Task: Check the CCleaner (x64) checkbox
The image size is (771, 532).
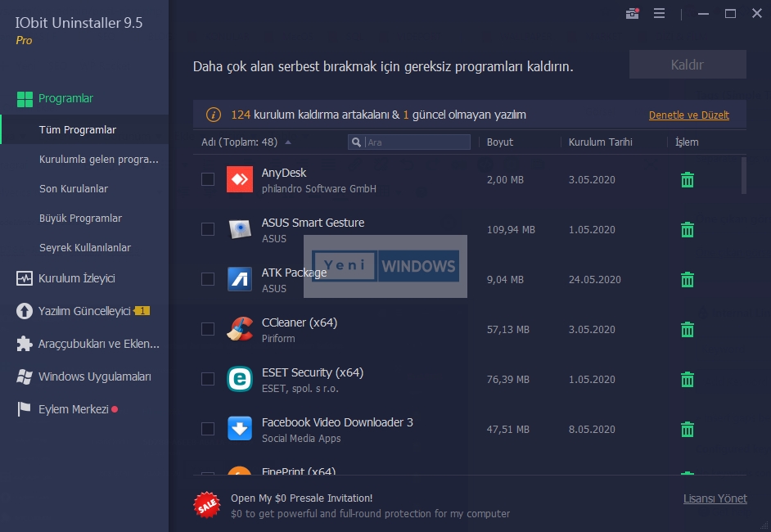Action: [208, 329]
